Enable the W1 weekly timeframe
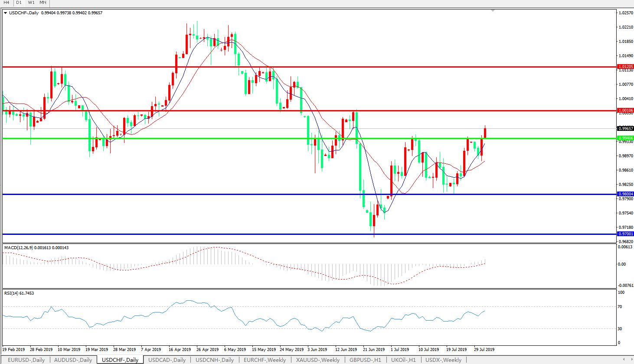Image resolution: width=634 pixels, height=364 pixels. 31,3
